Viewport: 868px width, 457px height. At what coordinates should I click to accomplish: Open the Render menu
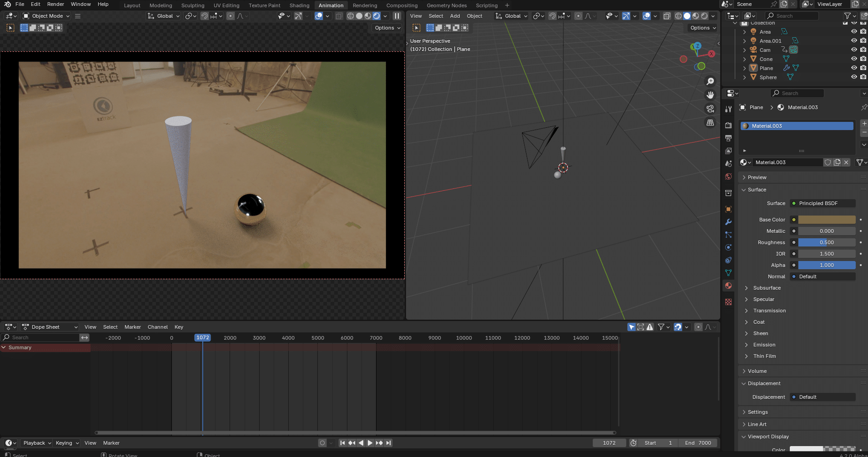55,4
